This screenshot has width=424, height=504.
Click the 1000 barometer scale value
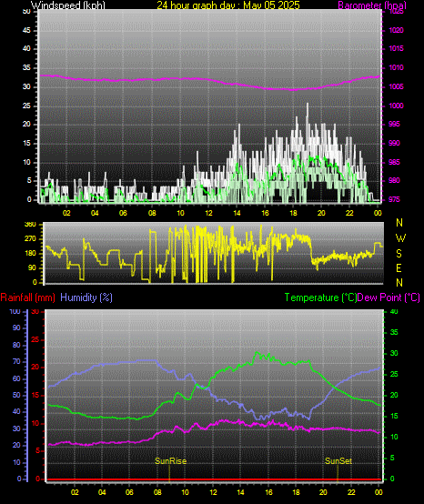click(396, 106)
